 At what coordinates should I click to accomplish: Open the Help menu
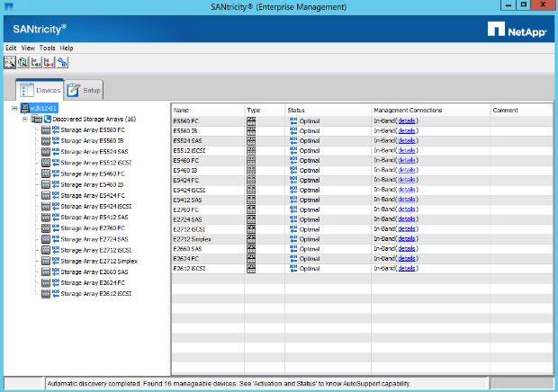pyautogui.click(x=67, y=48)
